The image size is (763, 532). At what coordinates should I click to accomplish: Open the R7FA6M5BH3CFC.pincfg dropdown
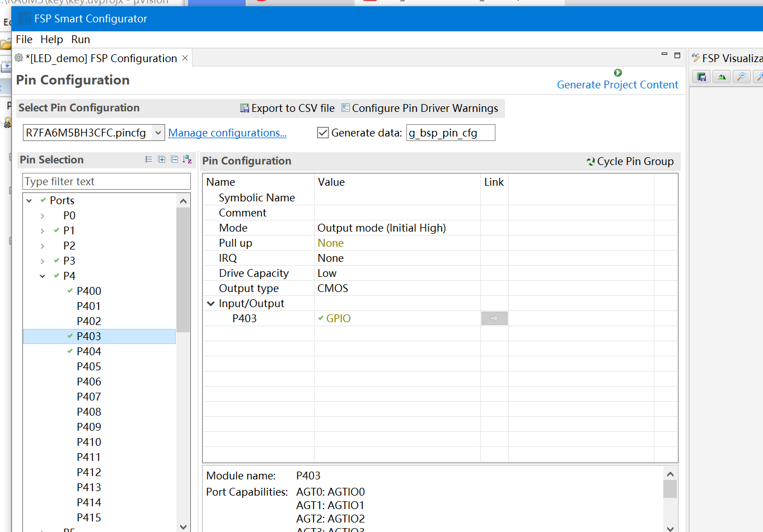158,133
